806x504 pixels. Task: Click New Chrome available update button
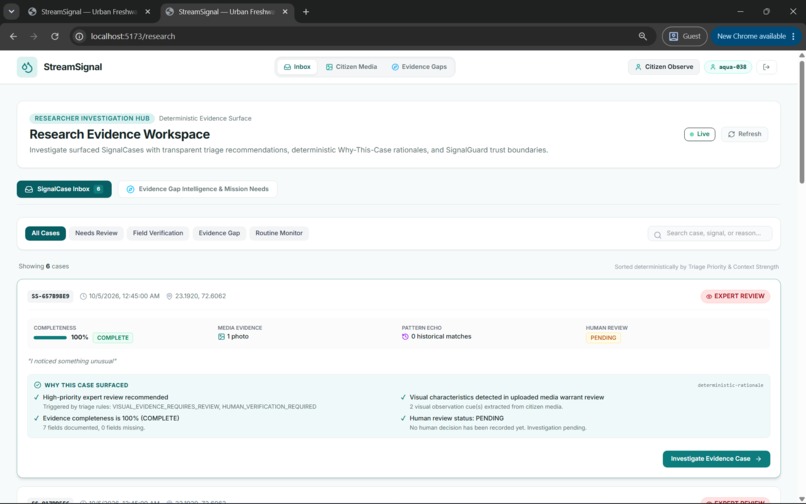pyautogui.click(x=756, y=37)
